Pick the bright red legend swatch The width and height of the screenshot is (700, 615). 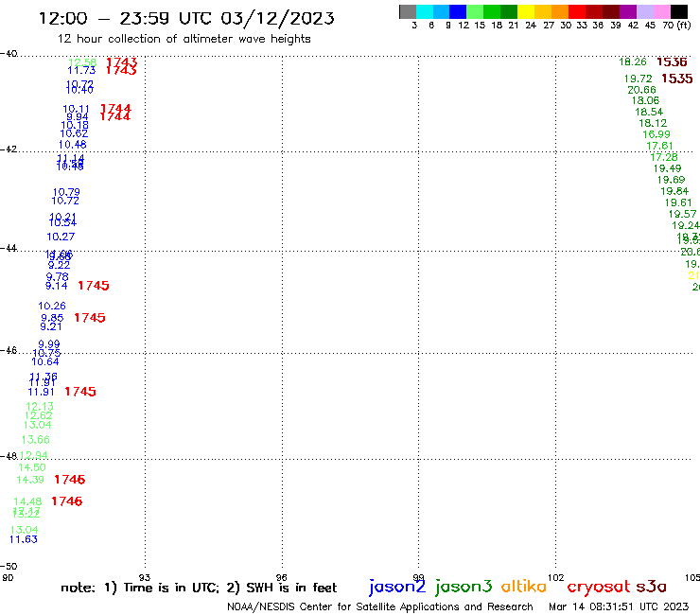point(577,11)
